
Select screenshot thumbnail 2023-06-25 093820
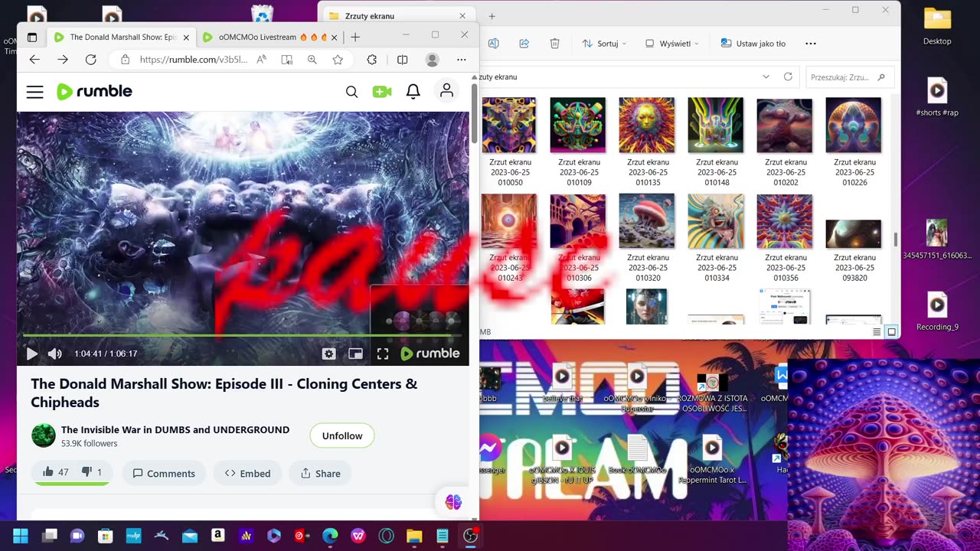coord(854,234)
